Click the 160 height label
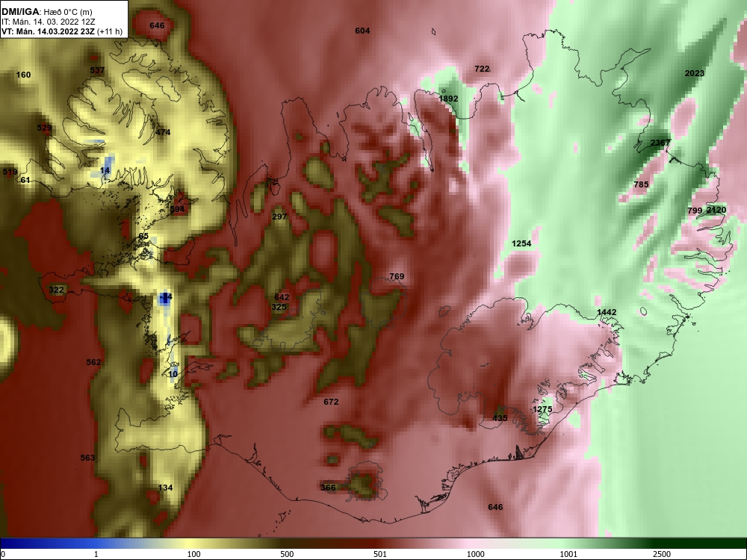Image resolution: width=747 pixels, height=560 pixels. pos(23,74)
